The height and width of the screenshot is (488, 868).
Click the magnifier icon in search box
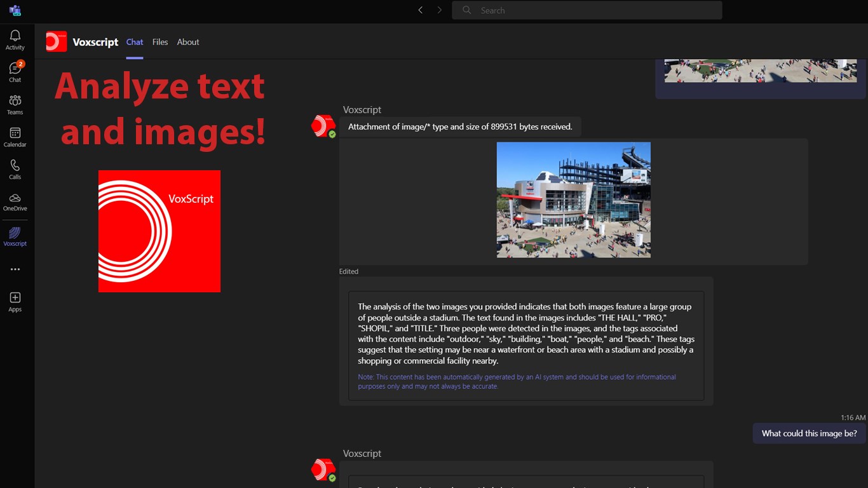[467, 10]
